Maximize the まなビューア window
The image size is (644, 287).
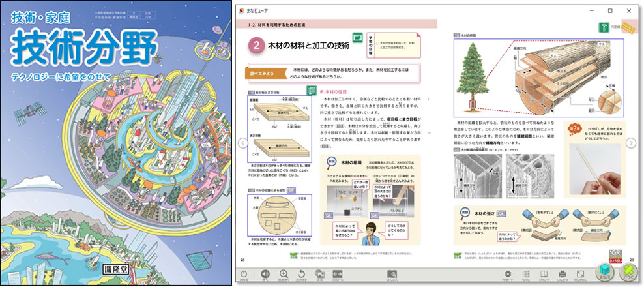(610, 10)
